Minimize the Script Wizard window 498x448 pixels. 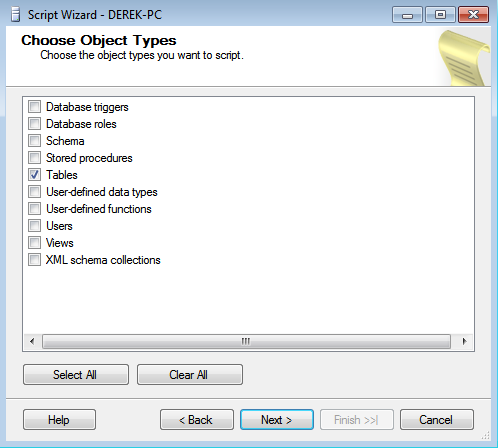tap(407, 15)
